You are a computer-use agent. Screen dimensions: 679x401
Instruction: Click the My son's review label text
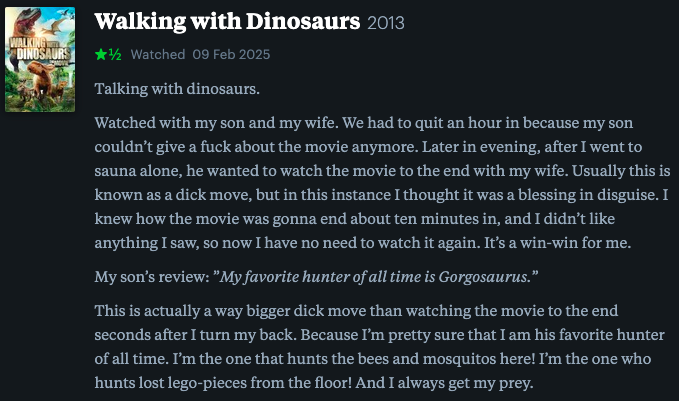152,277
